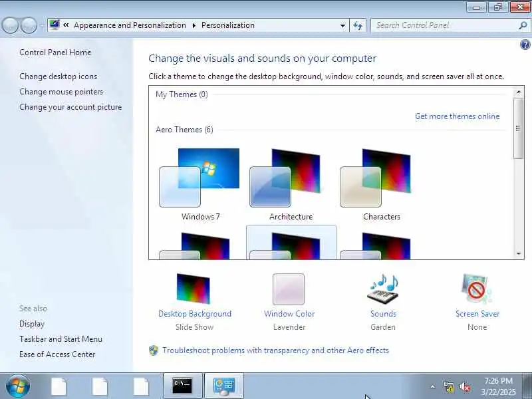
Task: Click the My Themes (0) heading
Action: (x=182, y=94)
